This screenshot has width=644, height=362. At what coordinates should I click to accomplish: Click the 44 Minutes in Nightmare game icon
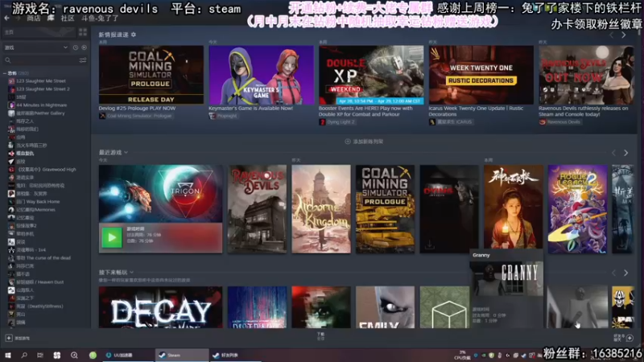(x=11, y=105)
